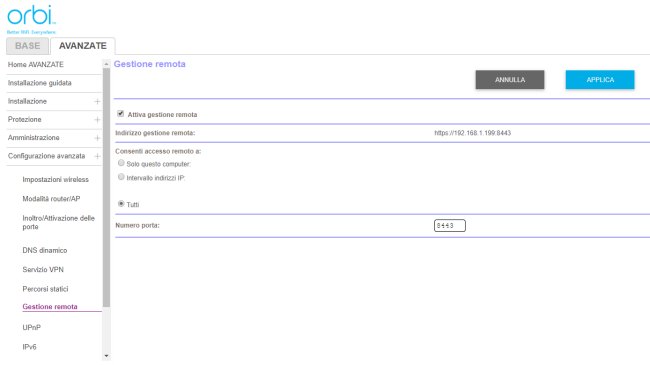Open Inoltro/Attivazione delle porte page

point(58,222)
